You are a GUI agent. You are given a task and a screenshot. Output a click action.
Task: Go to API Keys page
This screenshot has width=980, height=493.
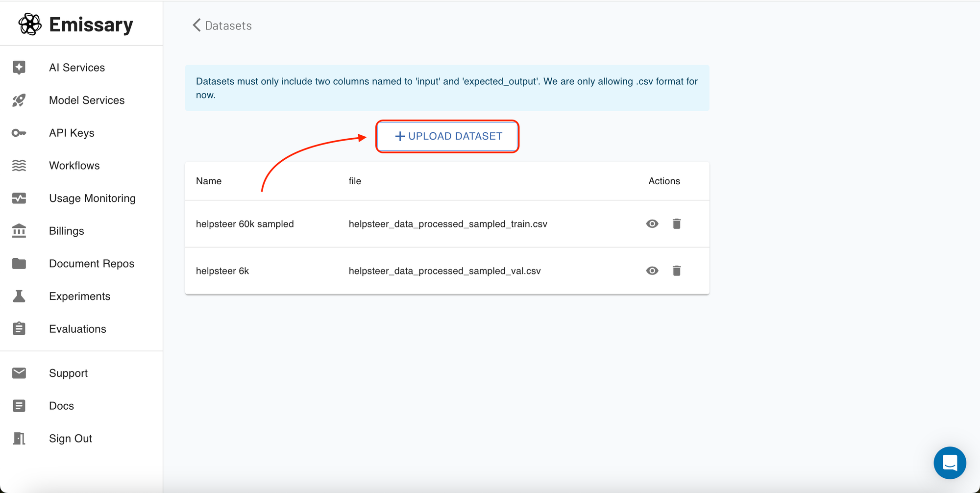pyautogui.click(x=81, y=133)
